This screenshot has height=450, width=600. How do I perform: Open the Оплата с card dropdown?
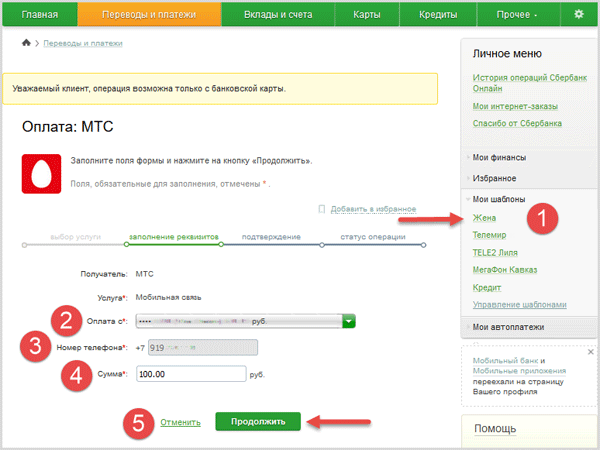246,321
